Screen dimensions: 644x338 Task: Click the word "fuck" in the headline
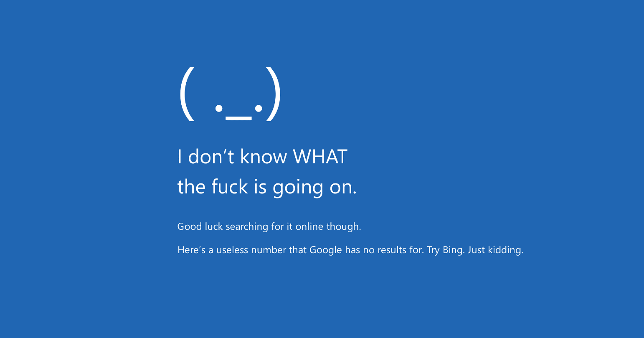230,186
